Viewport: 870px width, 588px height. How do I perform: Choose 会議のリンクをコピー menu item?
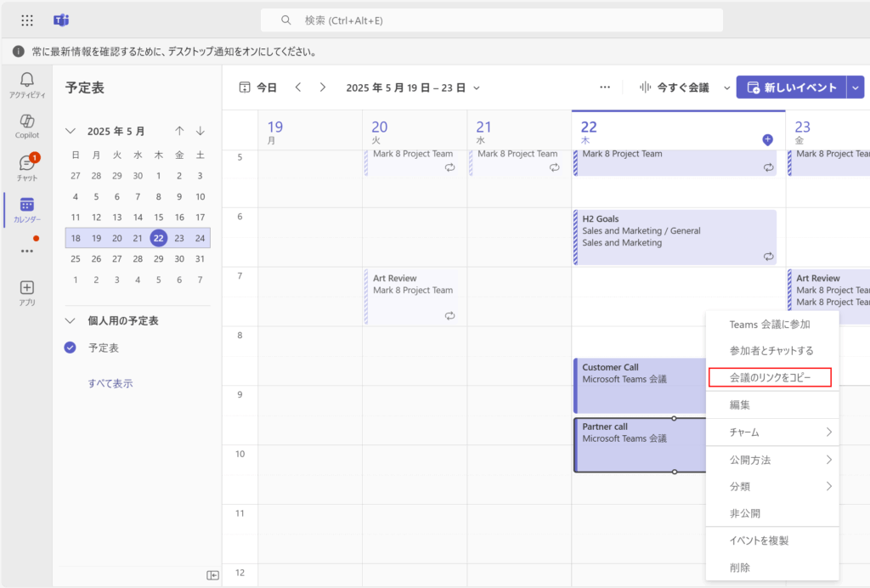pos(770,377)
